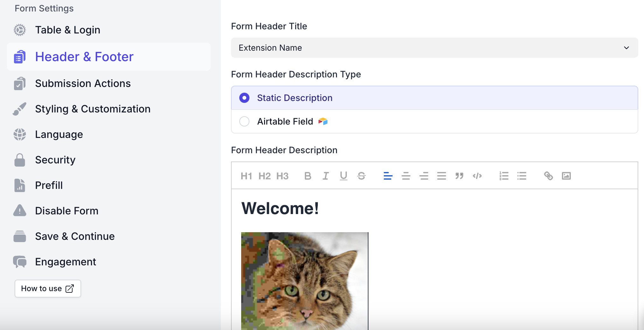
Task: Insert an image using the image icon
Action: pos(566,176)
